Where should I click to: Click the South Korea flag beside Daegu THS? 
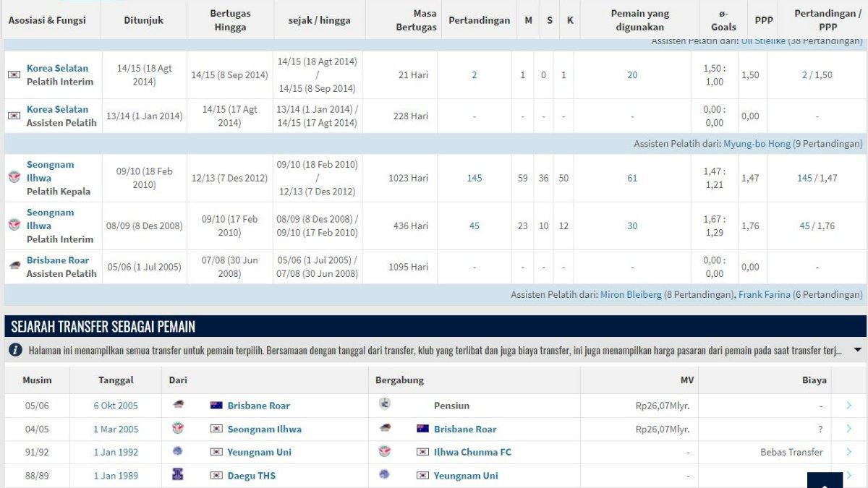(x=216, y=476)
